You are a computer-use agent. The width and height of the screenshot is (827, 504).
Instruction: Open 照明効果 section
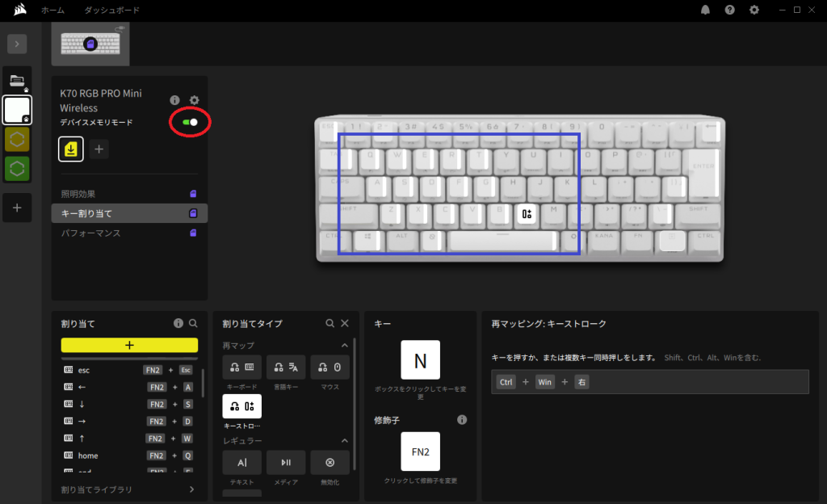(x=129, y=194)
